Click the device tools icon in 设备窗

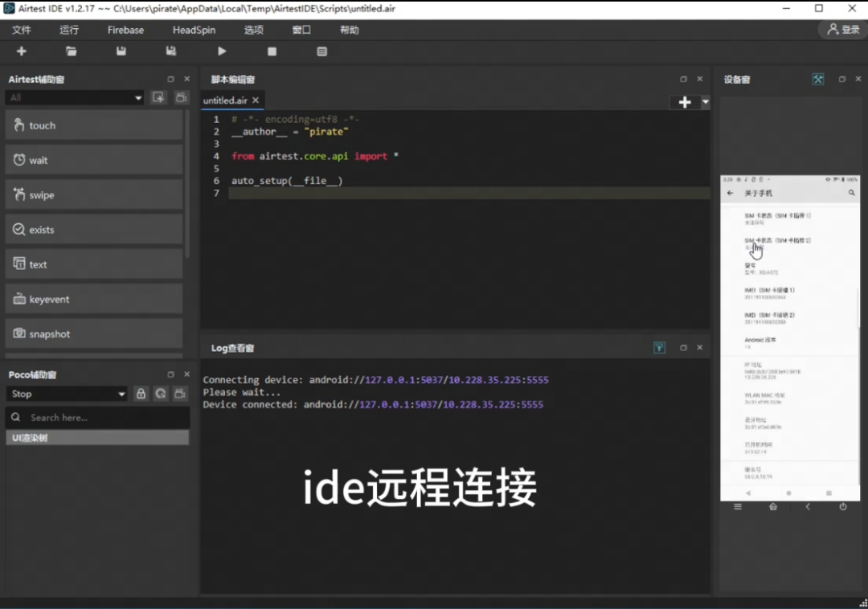pyautogui.click(x=818, y=80)
